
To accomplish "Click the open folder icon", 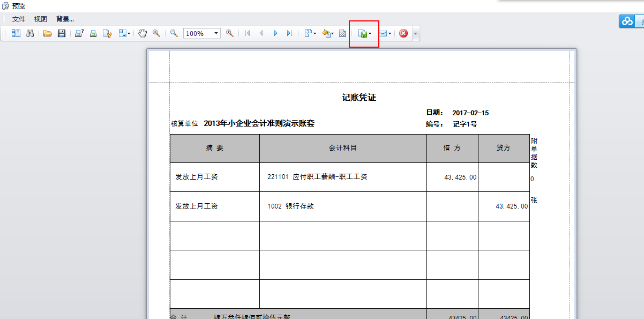I will (x=48, y=33).
